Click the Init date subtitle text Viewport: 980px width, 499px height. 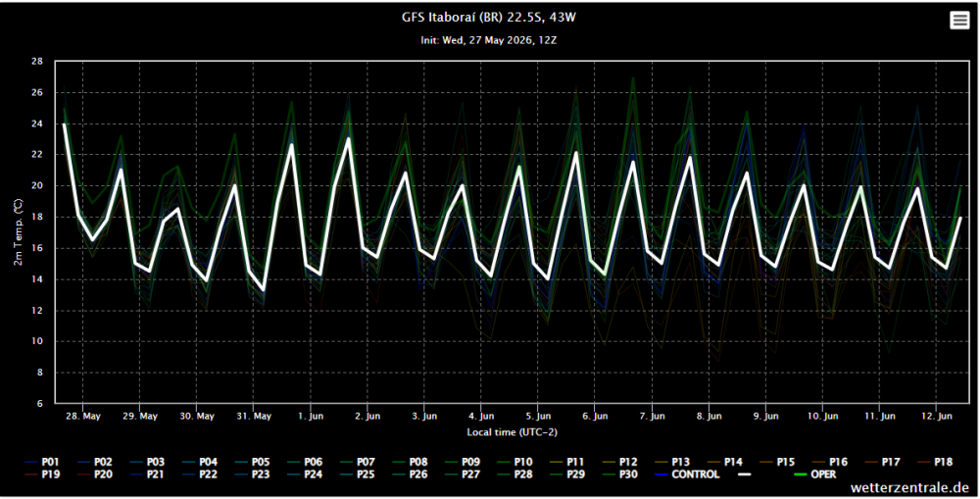point(489,40)
